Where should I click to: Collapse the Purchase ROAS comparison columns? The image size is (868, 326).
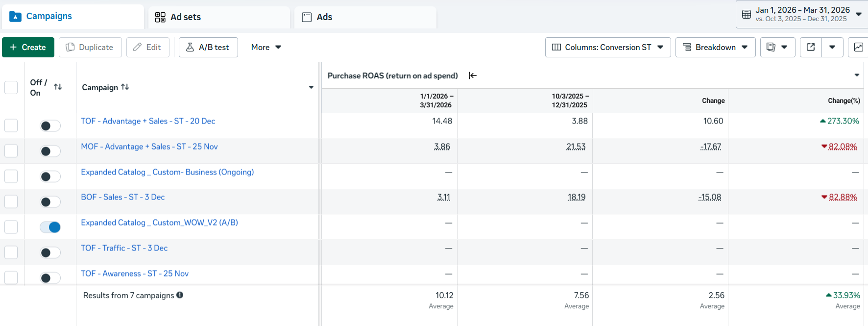click(x=473, y=75)
